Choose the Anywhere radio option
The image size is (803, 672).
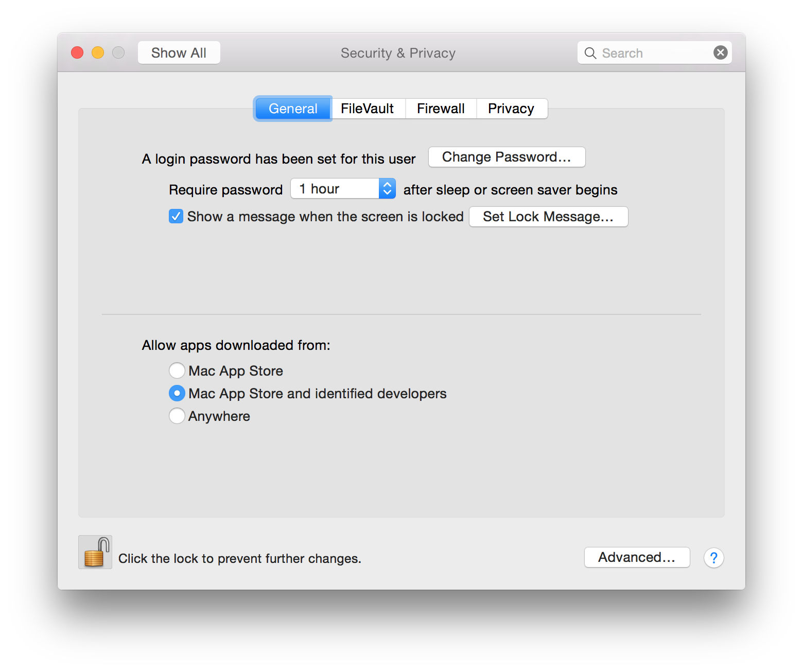click(177, 416)
